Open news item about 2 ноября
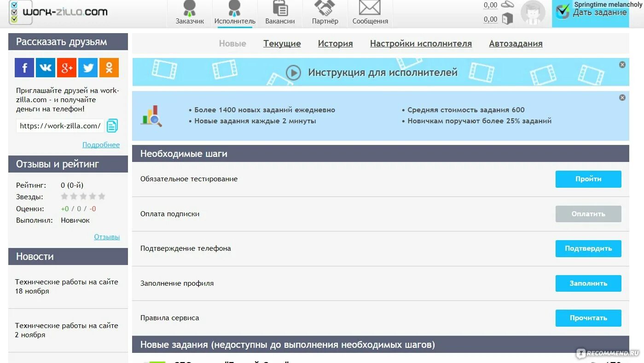This screenshot has height=363, width=644. 67,330
